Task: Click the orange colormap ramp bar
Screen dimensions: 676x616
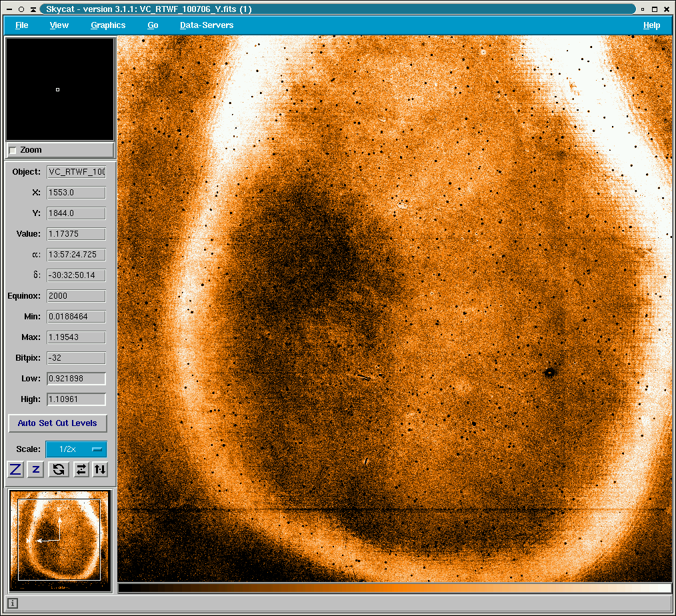Action: pos(395,588)
